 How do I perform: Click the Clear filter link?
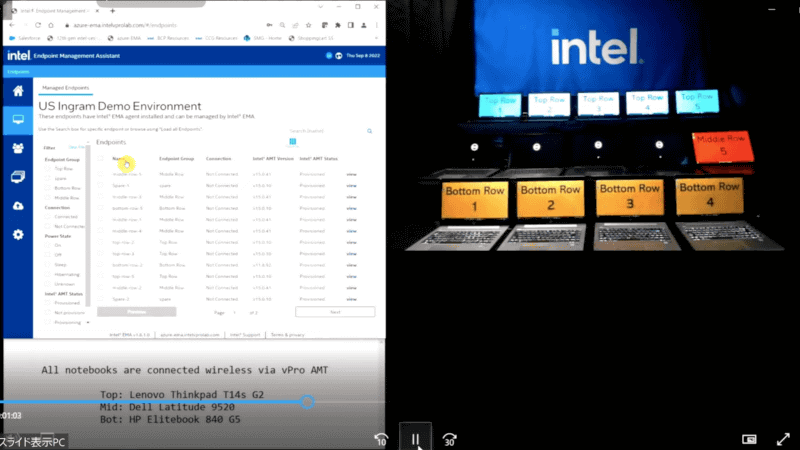[x=77, y=147]
